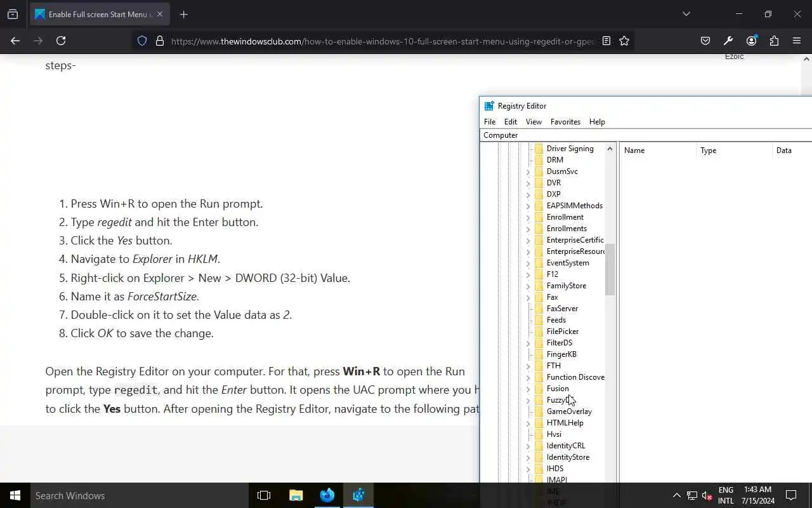Expand the EAPSIMMethods key
This screenshot has width=812, height=508.
tap(528, 206)
